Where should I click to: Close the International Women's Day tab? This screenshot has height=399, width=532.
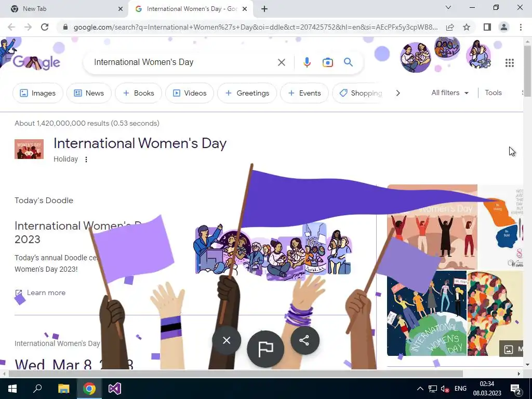point(245,9)
